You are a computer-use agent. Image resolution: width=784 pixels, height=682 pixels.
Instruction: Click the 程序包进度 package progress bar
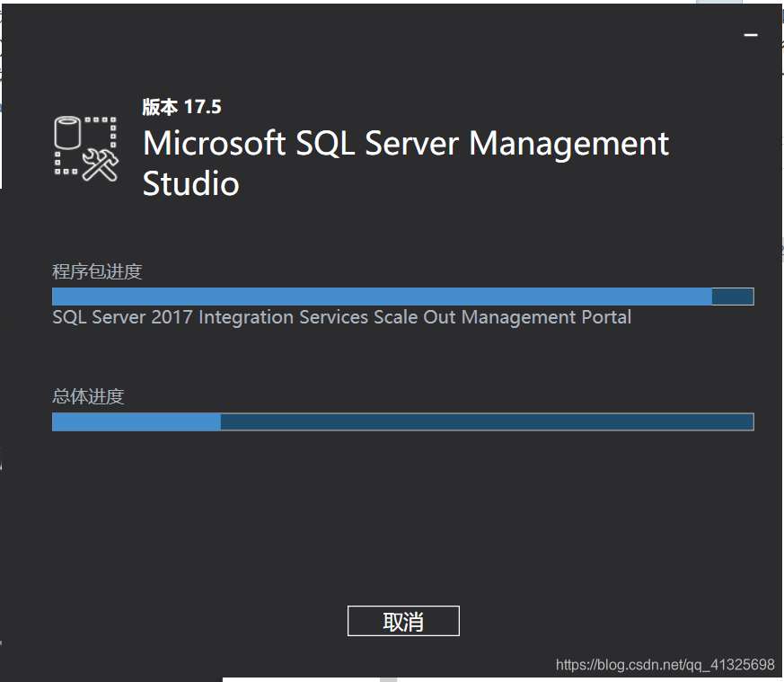403,297
